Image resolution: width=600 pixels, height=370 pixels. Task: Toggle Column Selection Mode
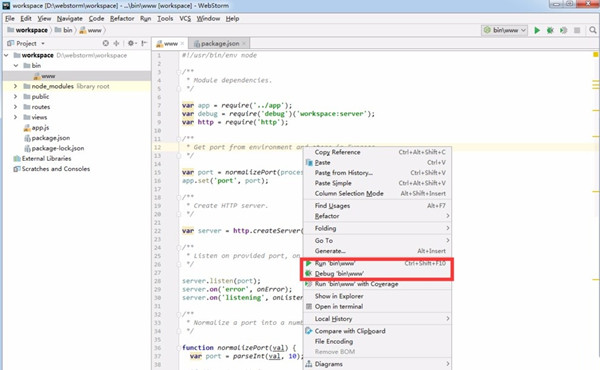(x=377, y=194)
